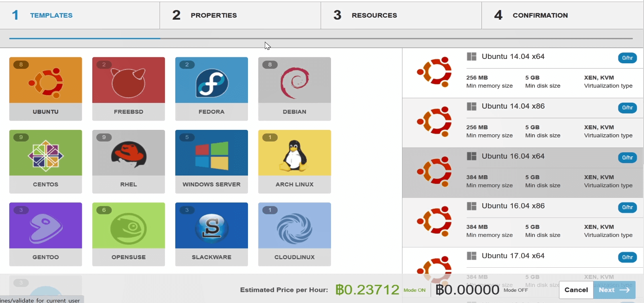
Task: Go to the Confirmation step tab
Action: tap(562, 15)
